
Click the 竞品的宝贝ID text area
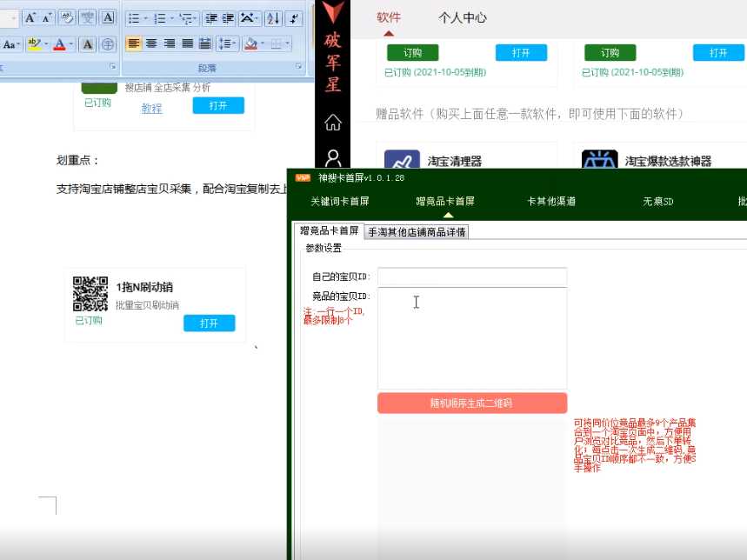click(472, 338)
